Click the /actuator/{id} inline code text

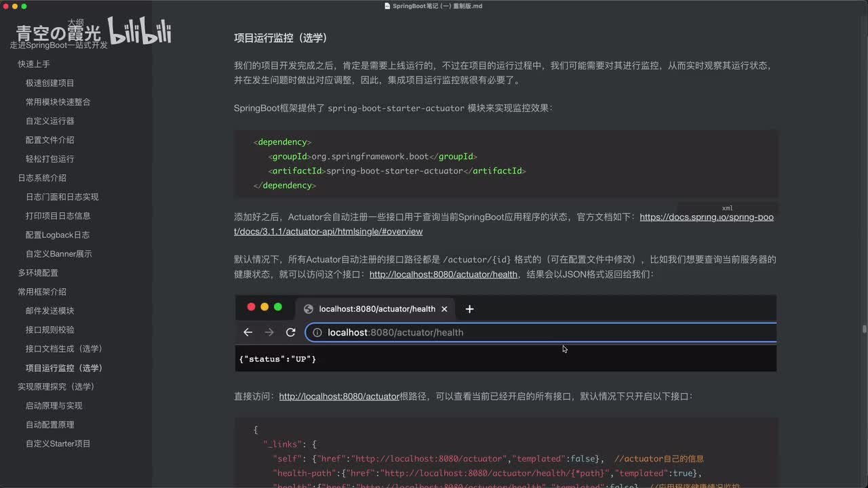coord(477,259)
